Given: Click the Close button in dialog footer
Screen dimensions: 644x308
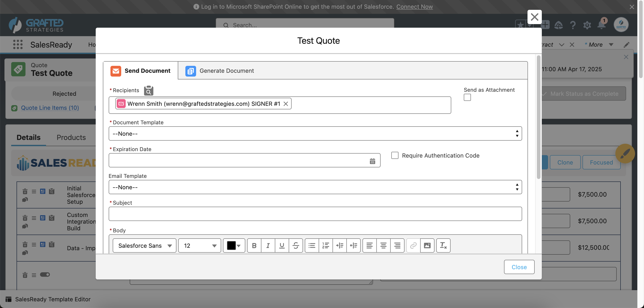Looking at the screenshot, I should pyautogui.click(x=519, y=267).
